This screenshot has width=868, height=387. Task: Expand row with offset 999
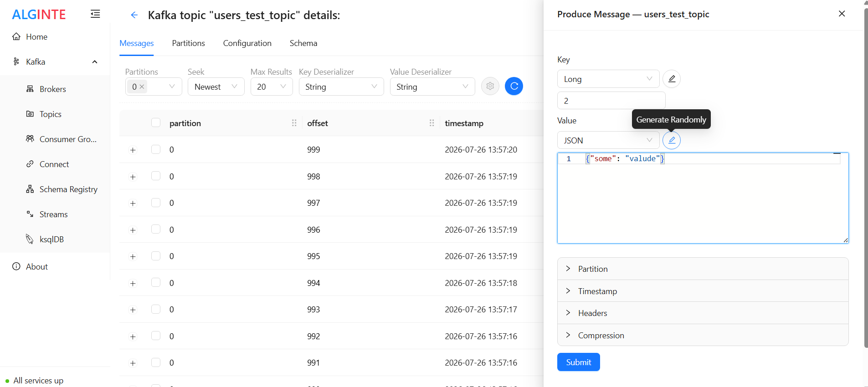click(133, 150)
